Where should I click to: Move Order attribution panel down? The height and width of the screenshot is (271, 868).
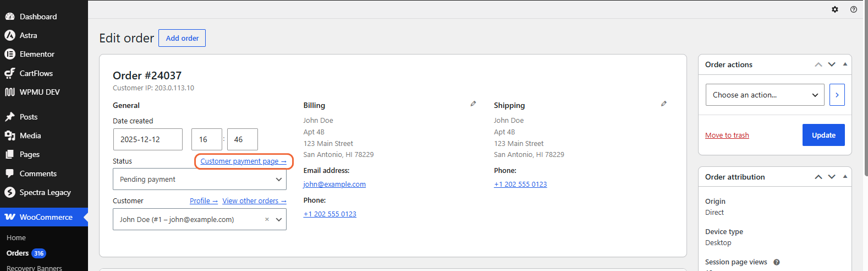(x=832, y=177)
